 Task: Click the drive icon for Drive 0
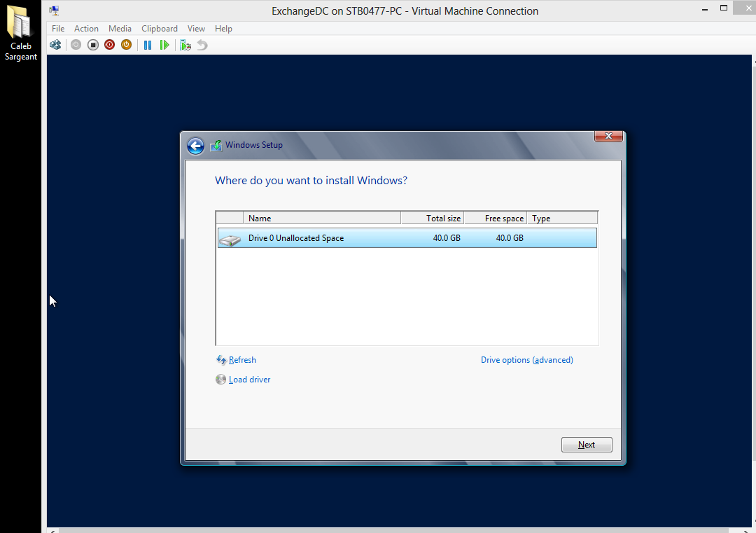point(230,240)
